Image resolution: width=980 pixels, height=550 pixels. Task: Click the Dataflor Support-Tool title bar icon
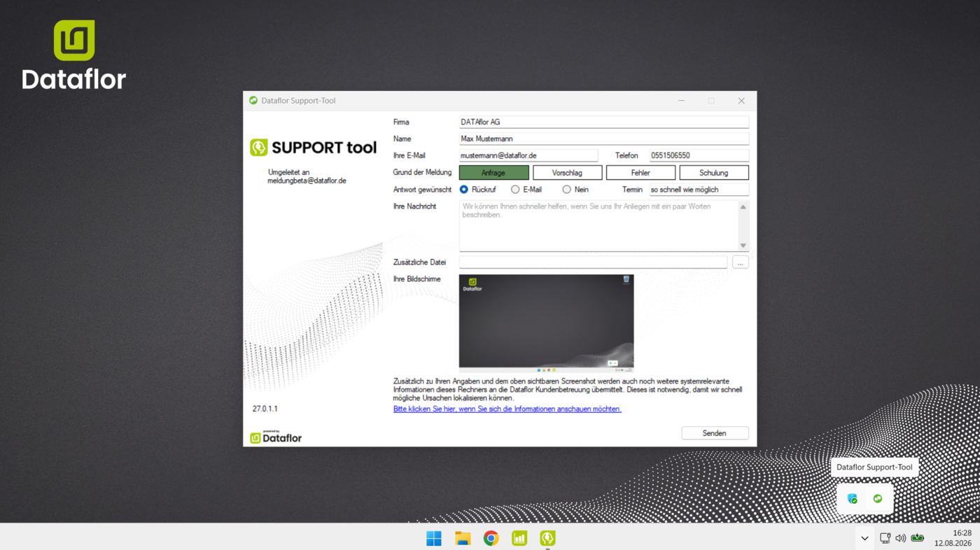point(253,100)
